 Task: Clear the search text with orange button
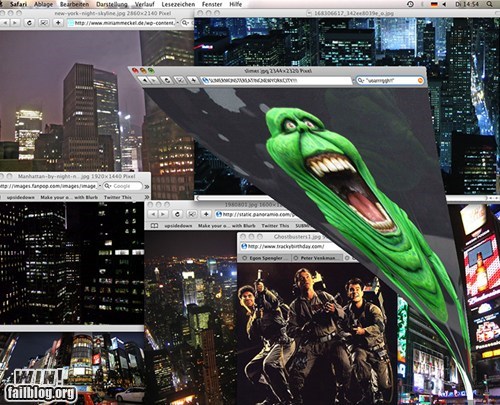coord(420,80)
